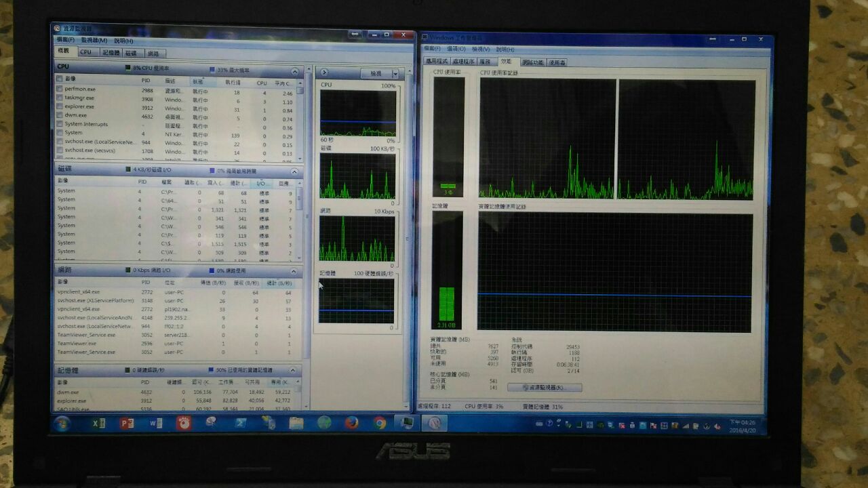Screen dimensions: 868x488
Task: Open Resource Monitor 監視器(M) menu
Action: 94,41
